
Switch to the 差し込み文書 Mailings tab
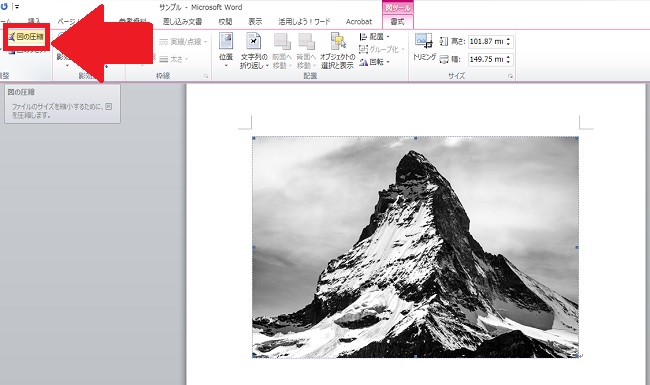click(182, 22)
